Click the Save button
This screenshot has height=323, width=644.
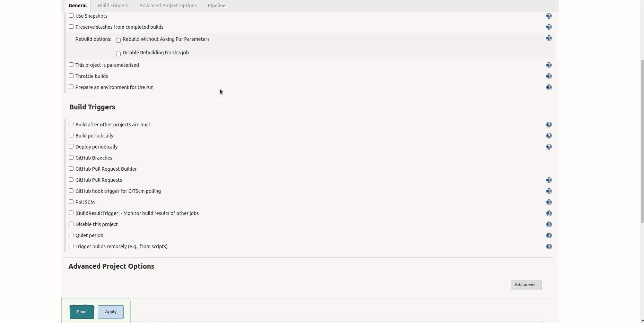click(82, 312)
